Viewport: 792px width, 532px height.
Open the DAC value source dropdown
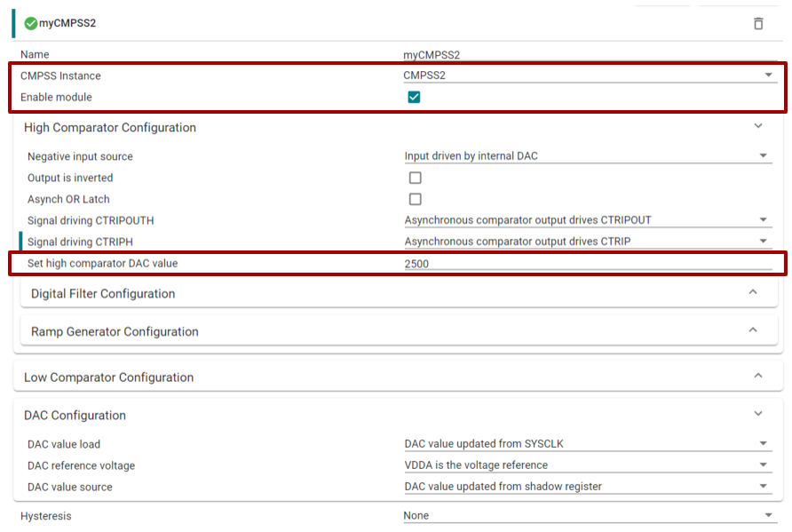point(586,487)
